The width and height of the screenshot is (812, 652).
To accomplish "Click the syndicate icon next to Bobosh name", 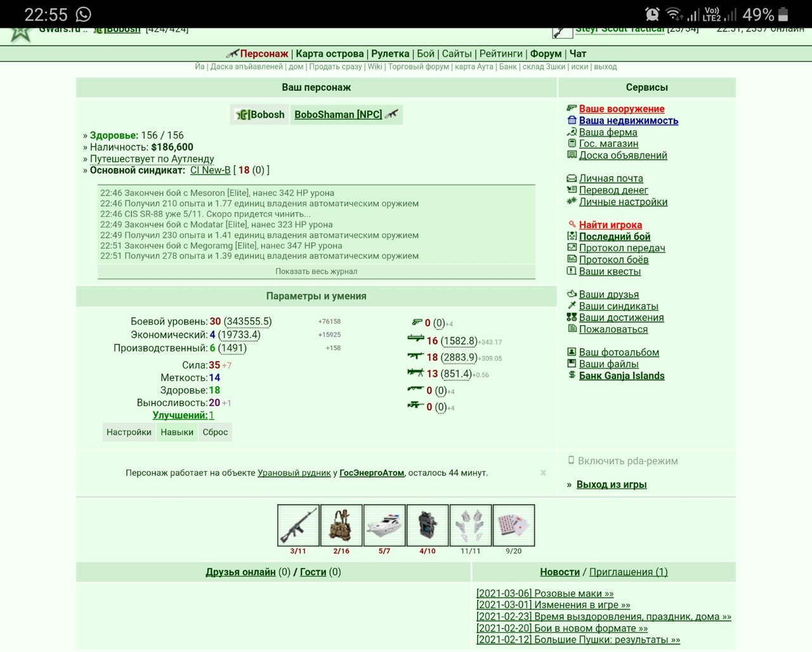I will click(x=243, y=115).
